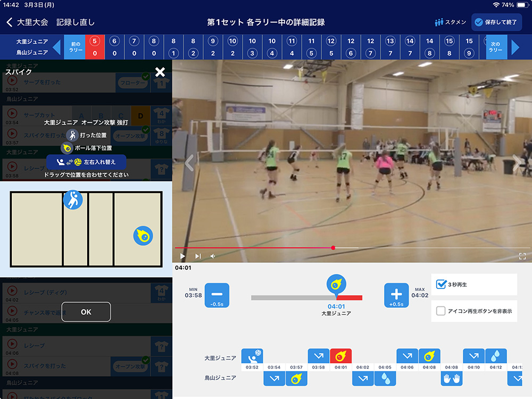Open the スタメン starting lineup screen
The width and height of the screenshot is (532, 399).
tap(450, 22)
